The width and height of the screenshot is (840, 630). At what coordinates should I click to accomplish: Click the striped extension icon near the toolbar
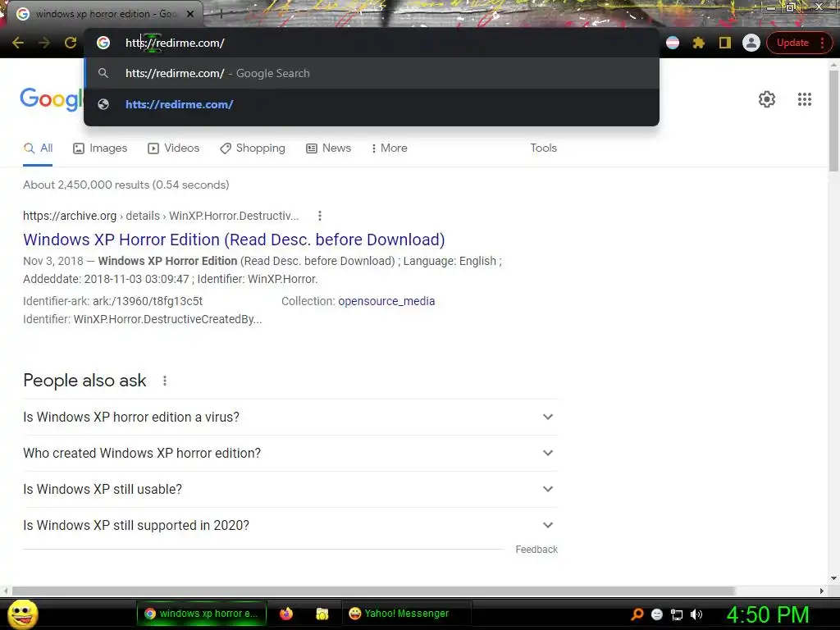coord(673,43)
